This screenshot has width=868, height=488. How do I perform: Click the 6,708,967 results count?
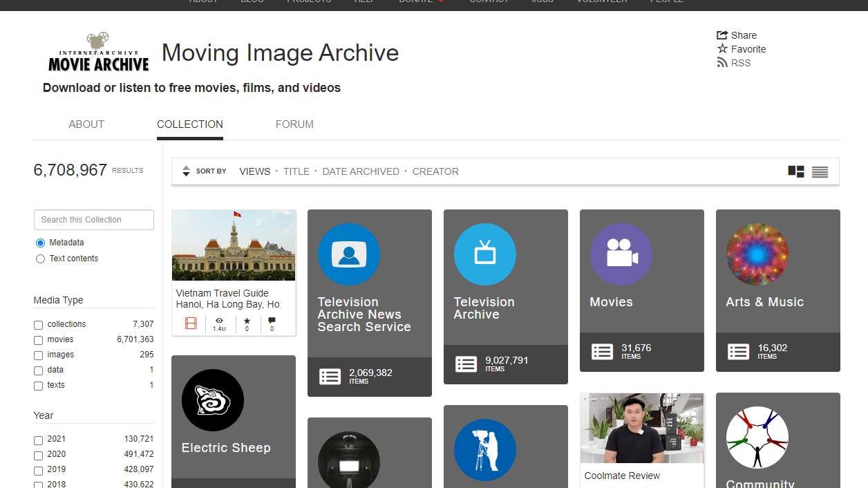click(x=70, y=170)
